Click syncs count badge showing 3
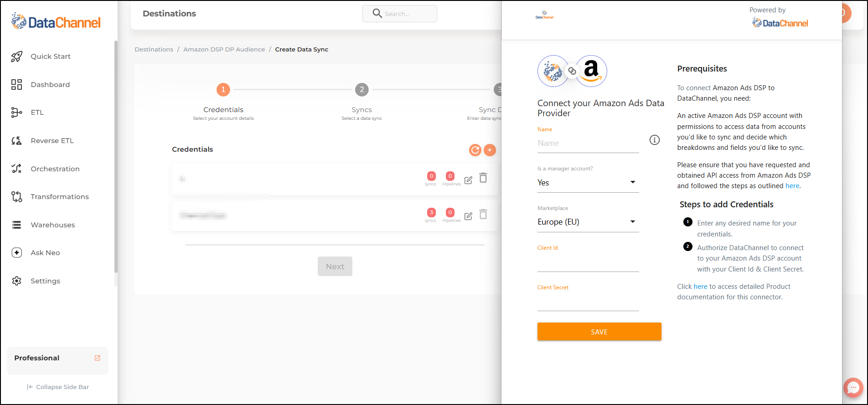The width and height of the screenshot is (868, 405). (431, 212)
